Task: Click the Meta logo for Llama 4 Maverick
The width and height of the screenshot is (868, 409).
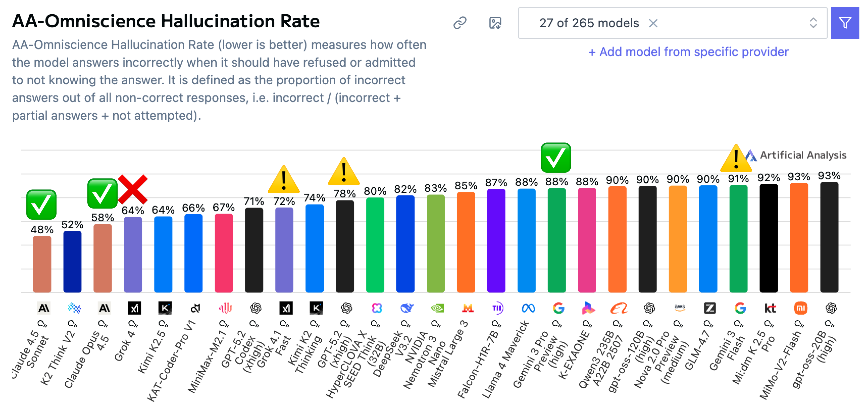Action: point(528,308)
